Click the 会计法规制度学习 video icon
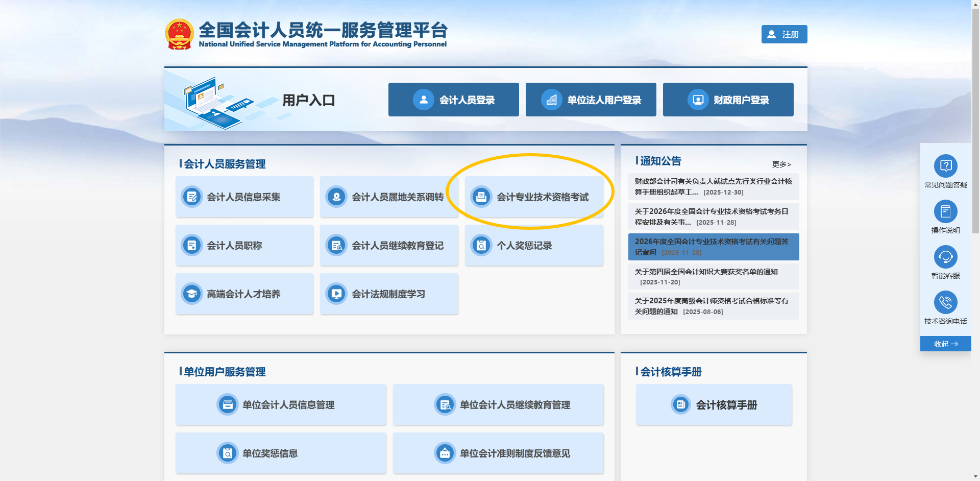 point(336,294)
